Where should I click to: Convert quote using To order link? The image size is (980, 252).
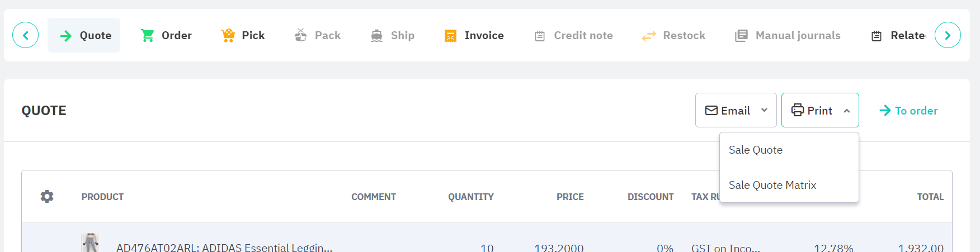click(909, 111)
